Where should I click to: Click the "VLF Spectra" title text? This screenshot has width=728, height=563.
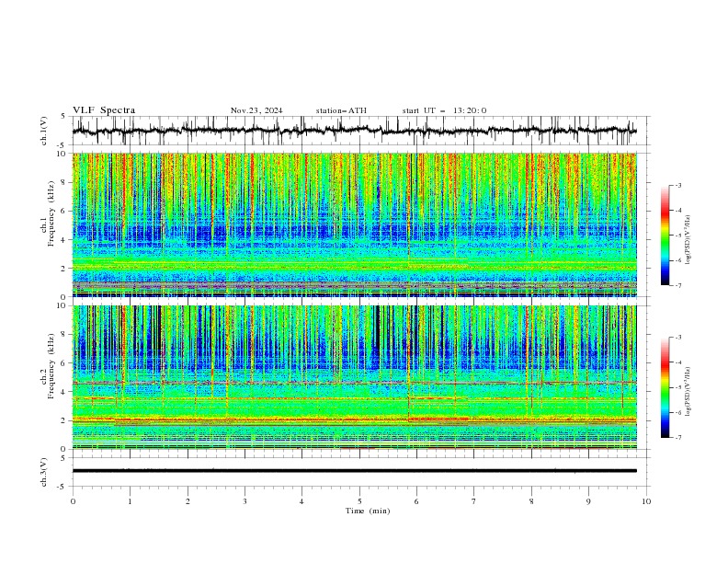click(104, 110)
